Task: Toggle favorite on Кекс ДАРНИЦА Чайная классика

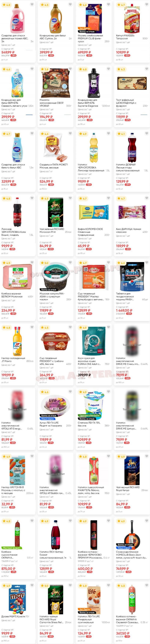Action: tap(146, 198)
